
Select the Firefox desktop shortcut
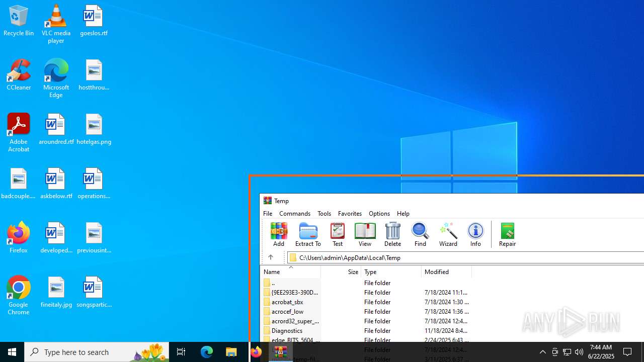(19, 238)
